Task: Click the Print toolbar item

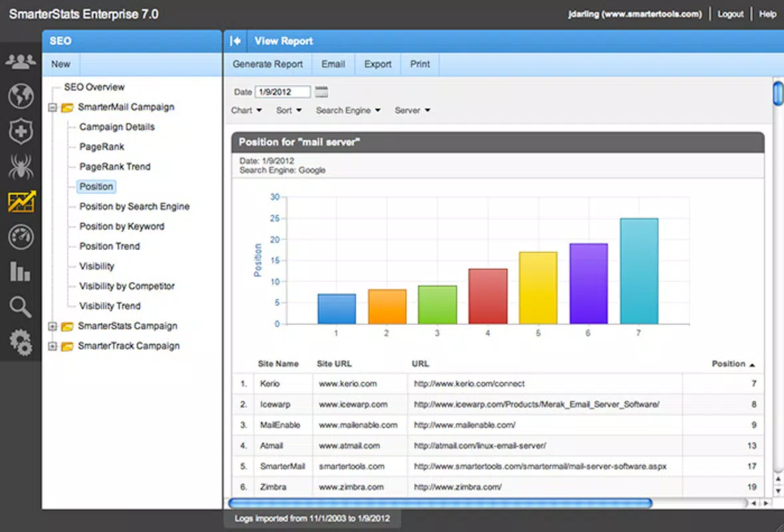Action: (x=420, y=64)
